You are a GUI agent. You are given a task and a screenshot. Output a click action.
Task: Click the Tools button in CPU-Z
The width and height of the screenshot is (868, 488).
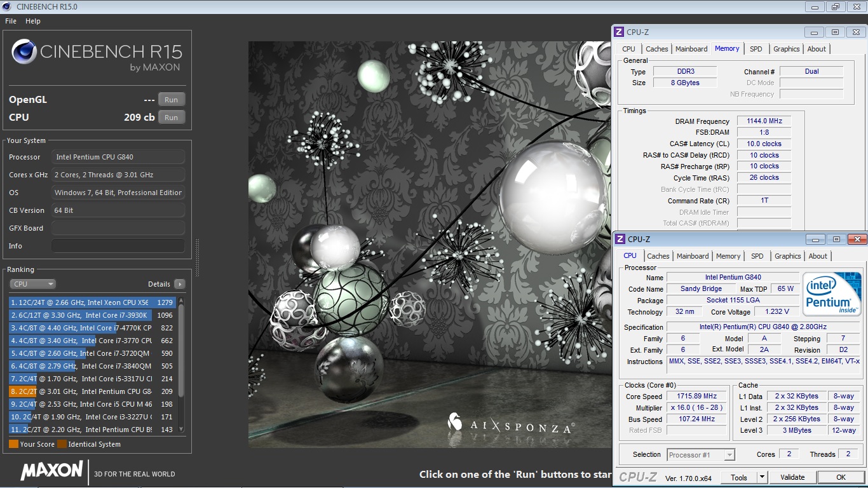739,477
